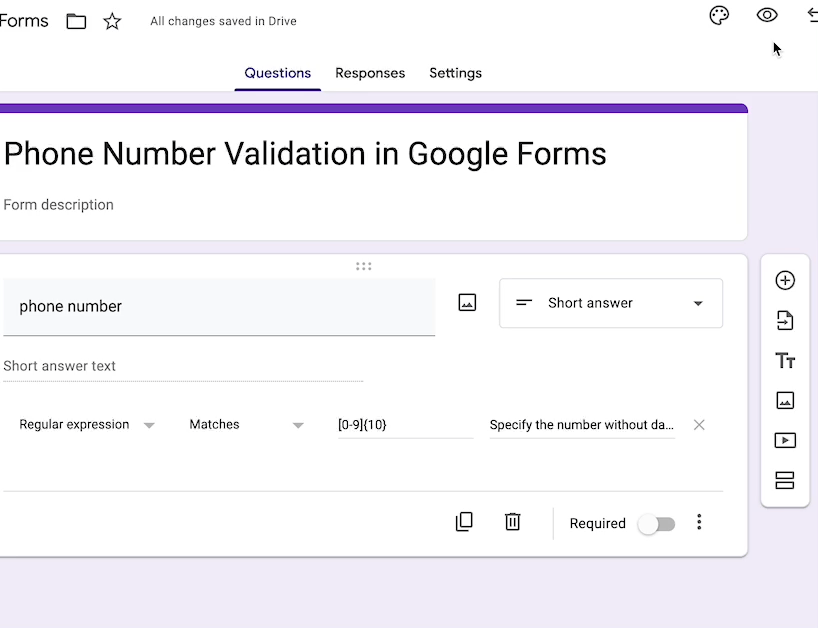Remove the response validation rule
Screen dimensions: 818x628
(699, 425)
